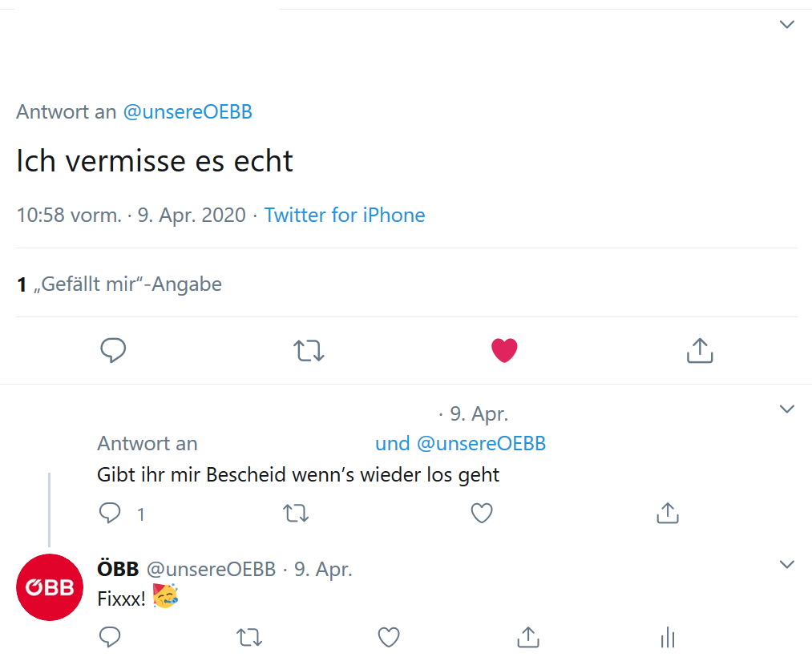Reply to ÖBB's 'Fixxx!' tweet

point(110,637)
